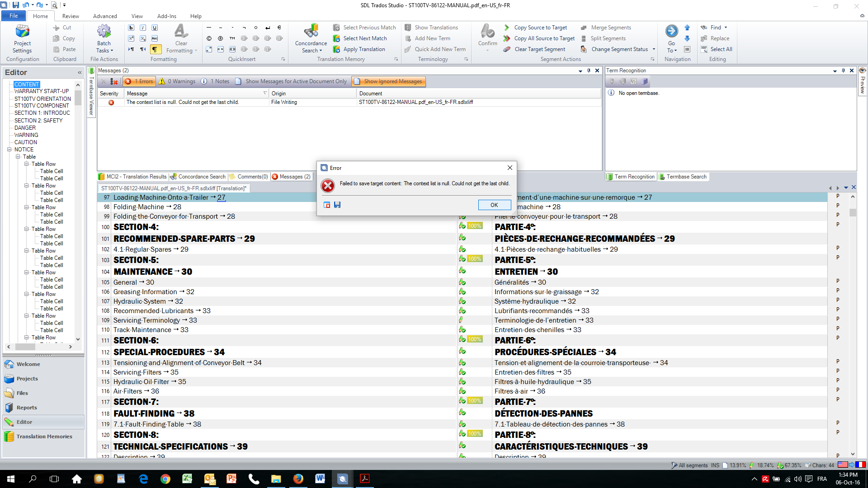The image size is (868, 488).
Task: Toggle show formatting marks pilcrow button
Action: 155,49
